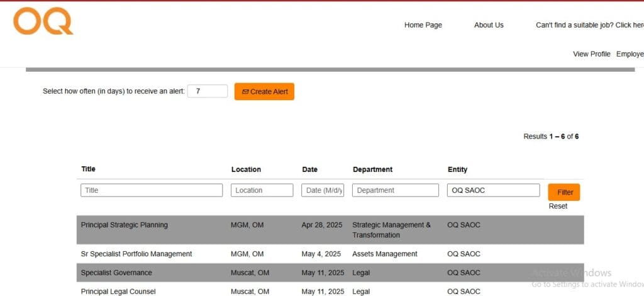Open Principal Legal Counsel job listing
Screen dimensions: 644x296
click(118, 292)
